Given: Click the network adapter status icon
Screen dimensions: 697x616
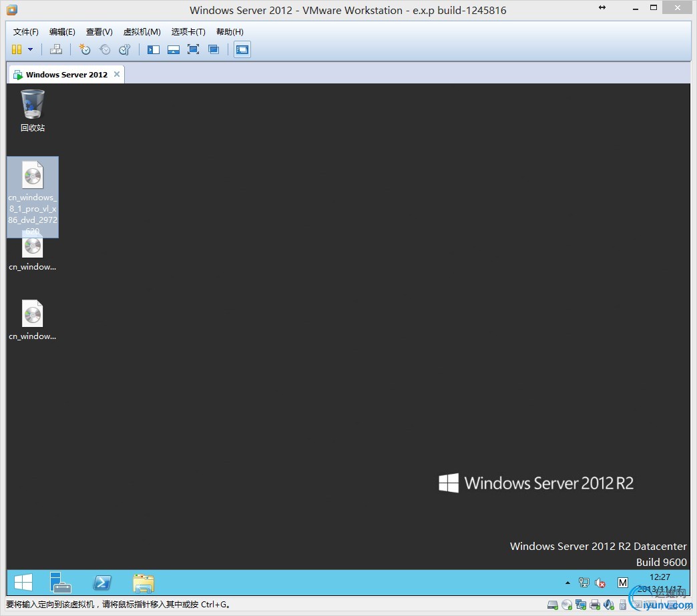Looking at the screenshot, I should pos(581,605).
